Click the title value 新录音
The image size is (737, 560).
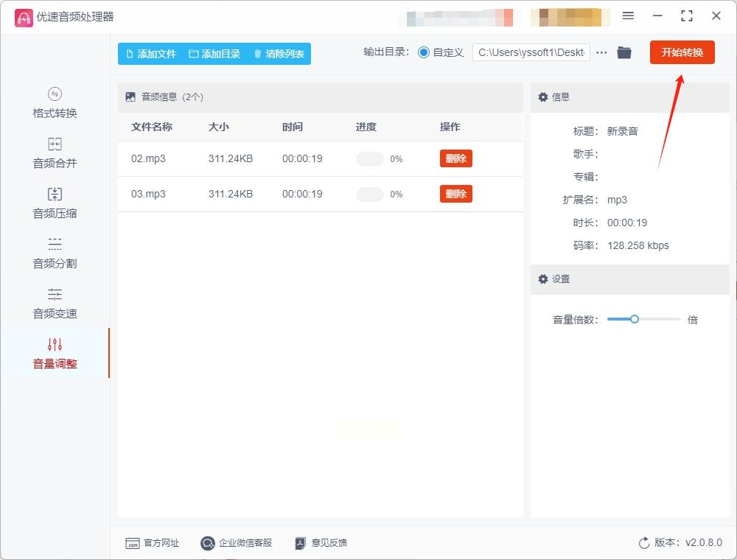click(622, 131)
